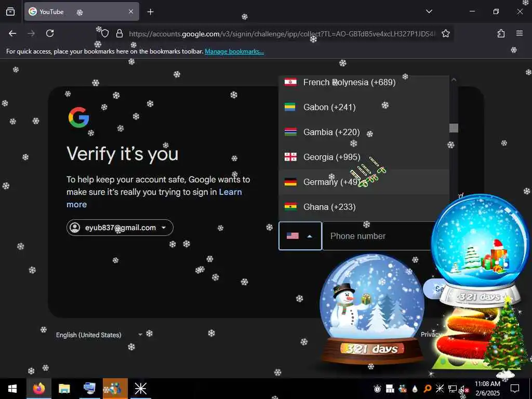Select French Polynesia (+689)

click(364, 83)
